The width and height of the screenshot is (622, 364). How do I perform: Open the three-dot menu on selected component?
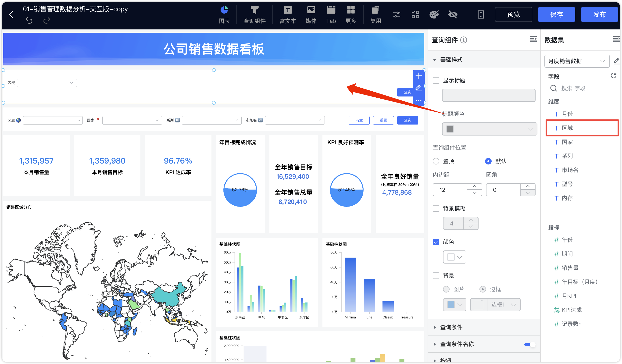tap(419, 100)
